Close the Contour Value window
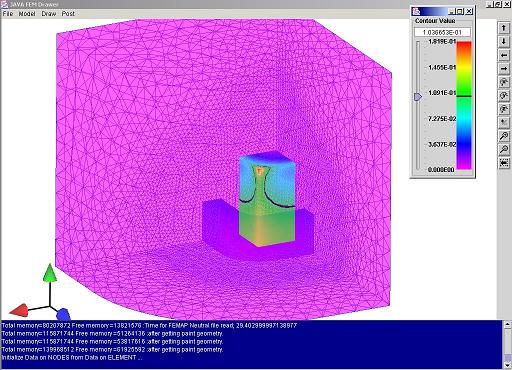The image size is (512, 370). 469,11
